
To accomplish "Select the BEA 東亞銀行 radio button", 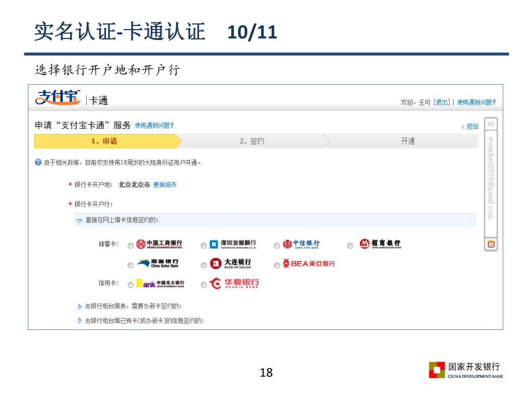I will pos(277,265).
